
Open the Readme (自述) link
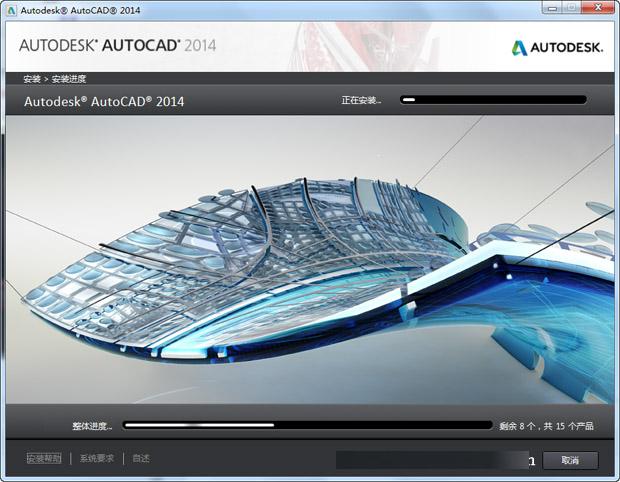[141, 459]
